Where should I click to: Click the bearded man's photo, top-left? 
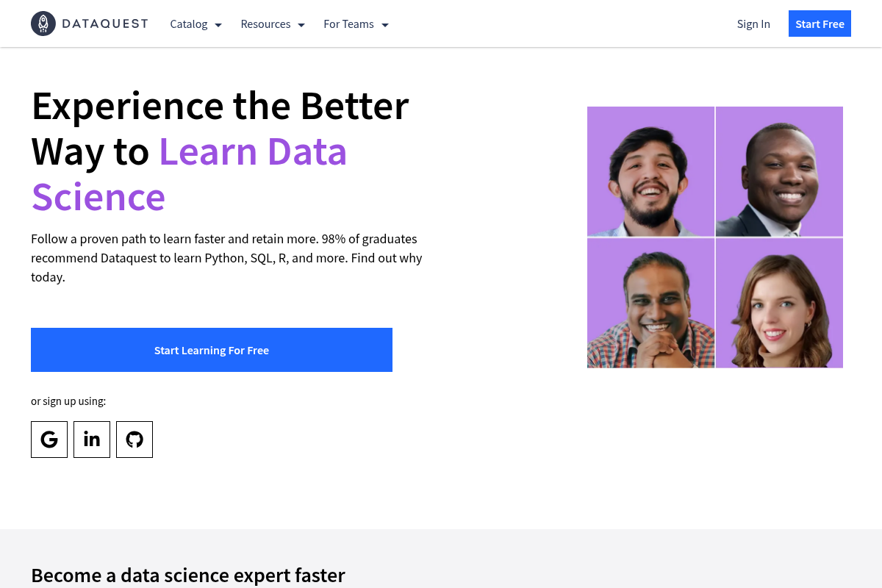pos(650,171)
